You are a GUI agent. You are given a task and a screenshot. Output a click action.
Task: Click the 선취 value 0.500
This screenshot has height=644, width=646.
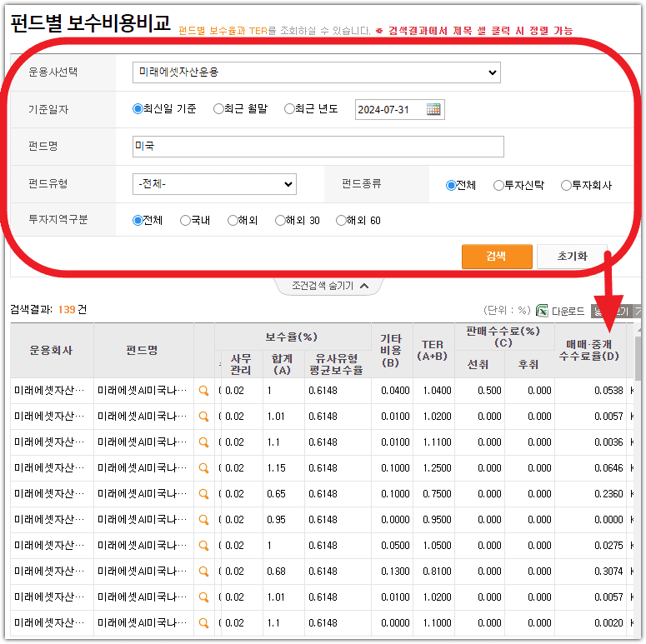pos(489,391)
